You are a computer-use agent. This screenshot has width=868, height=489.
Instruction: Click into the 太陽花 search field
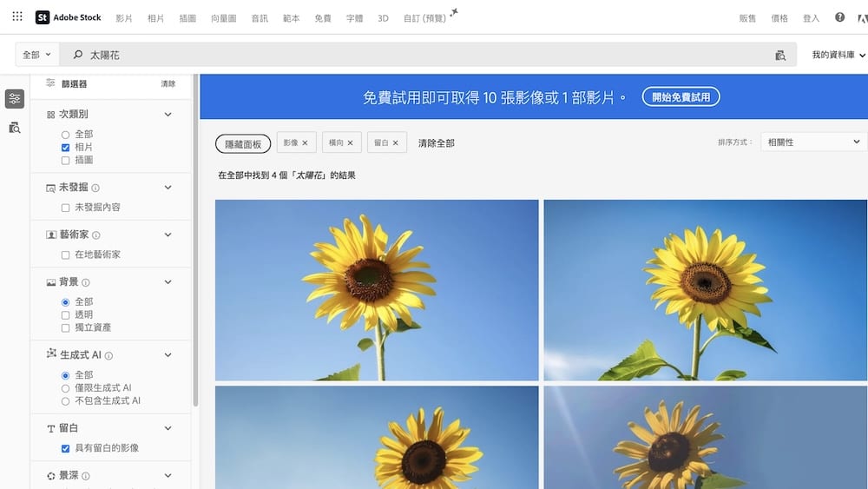[427, 55]
